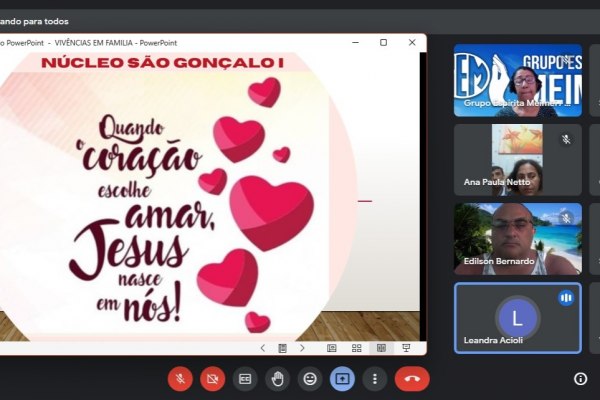Unmute the microphone in the call bar
This screenshot has height=400, width=600.
click(181, 379)
